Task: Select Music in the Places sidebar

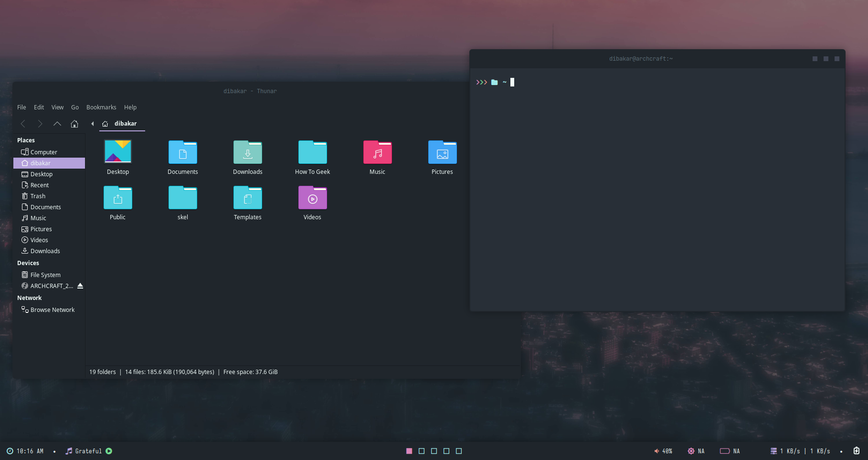Action: (49, 218)
